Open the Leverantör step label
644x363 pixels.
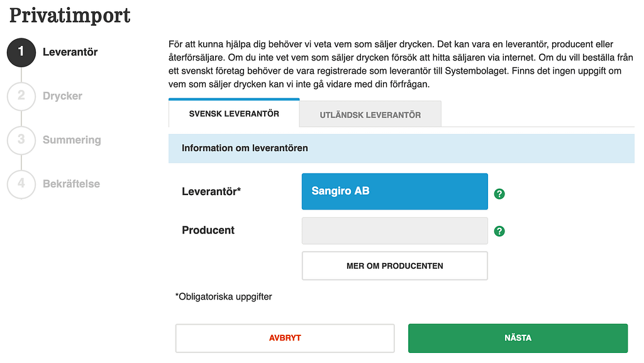click(x=70, y=52)
